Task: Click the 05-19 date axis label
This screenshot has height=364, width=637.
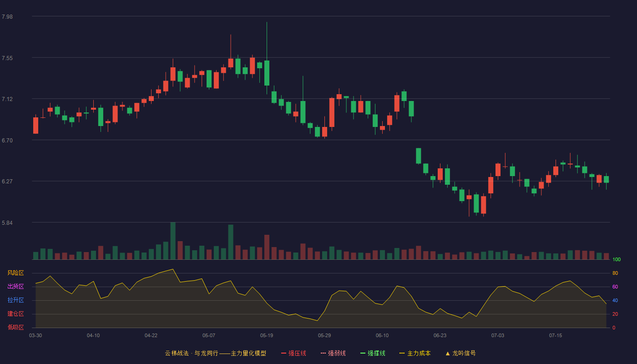Action: click(x=267, y=335)
